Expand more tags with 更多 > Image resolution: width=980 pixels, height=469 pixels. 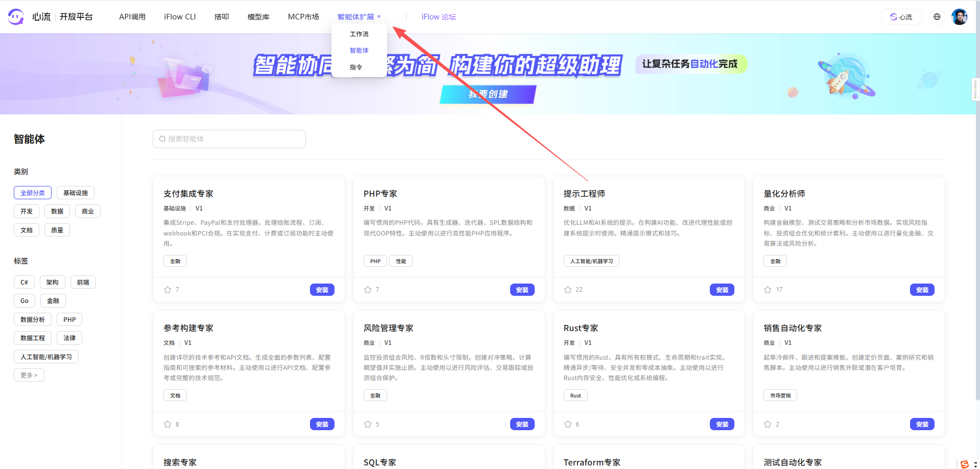[29, 375]
